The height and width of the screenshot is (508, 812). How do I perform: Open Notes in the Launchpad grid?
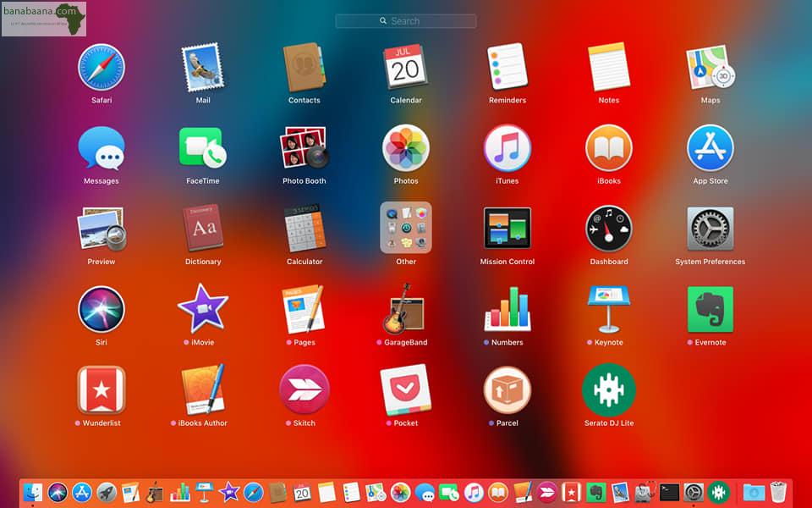point(608,68)
